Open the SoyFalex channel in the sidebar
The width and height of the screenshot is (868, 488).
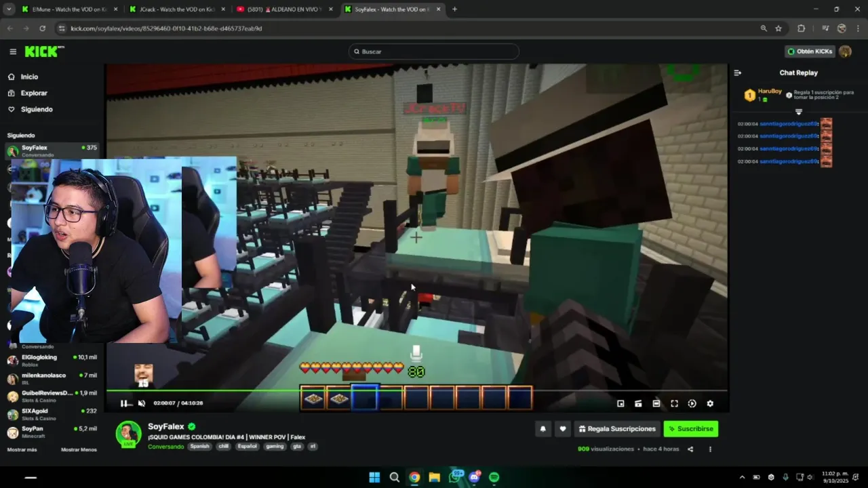(52, 150)
